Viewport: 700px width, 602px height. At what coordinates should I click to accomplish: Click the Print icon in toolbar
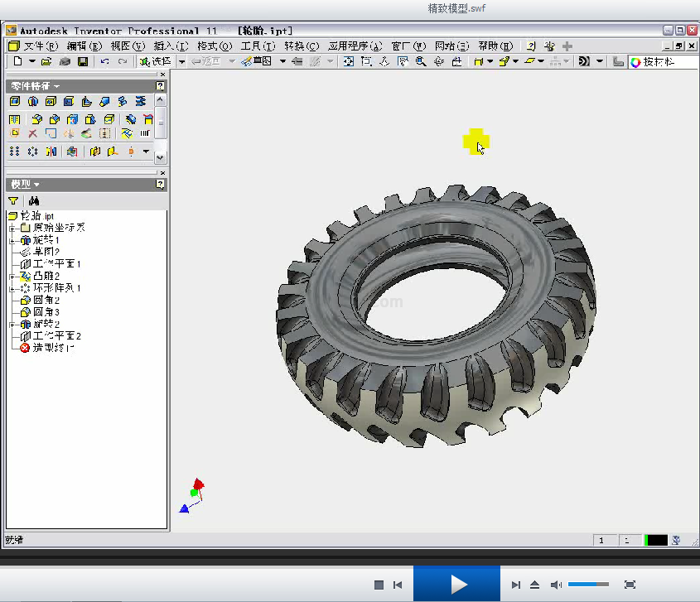(x=65, y=61)
